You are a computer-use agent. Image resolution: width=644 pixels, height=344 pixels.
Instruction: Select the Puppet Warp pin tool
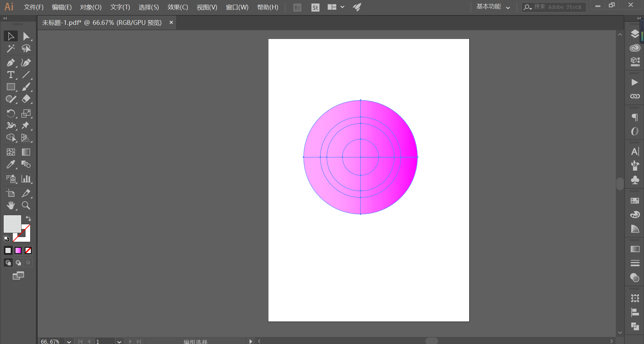click(26, 125)
